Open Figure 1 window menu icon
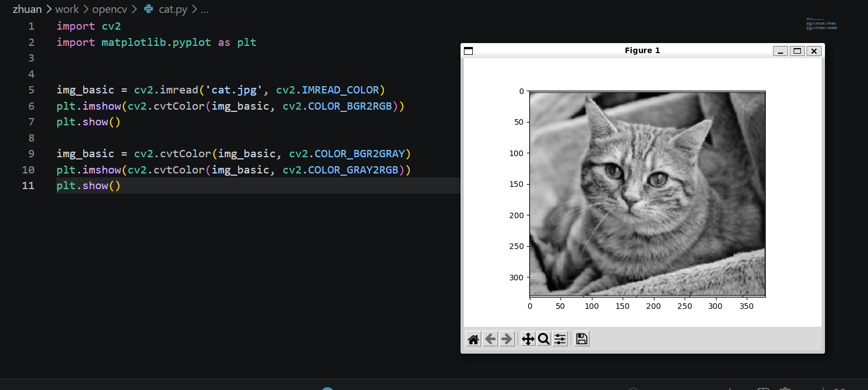 pos(468,51)
